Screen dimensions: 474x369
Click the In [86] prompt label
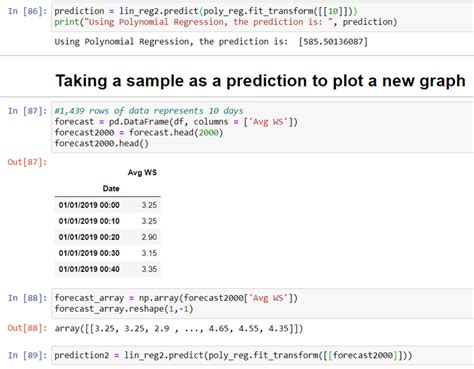click(27, 11)
